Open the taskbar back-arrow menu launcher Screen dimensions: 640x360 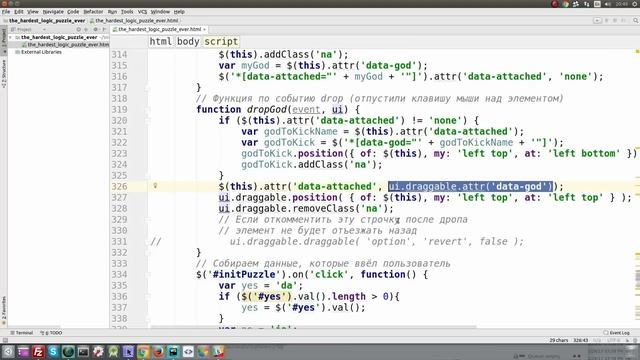[x=8, y=351]
